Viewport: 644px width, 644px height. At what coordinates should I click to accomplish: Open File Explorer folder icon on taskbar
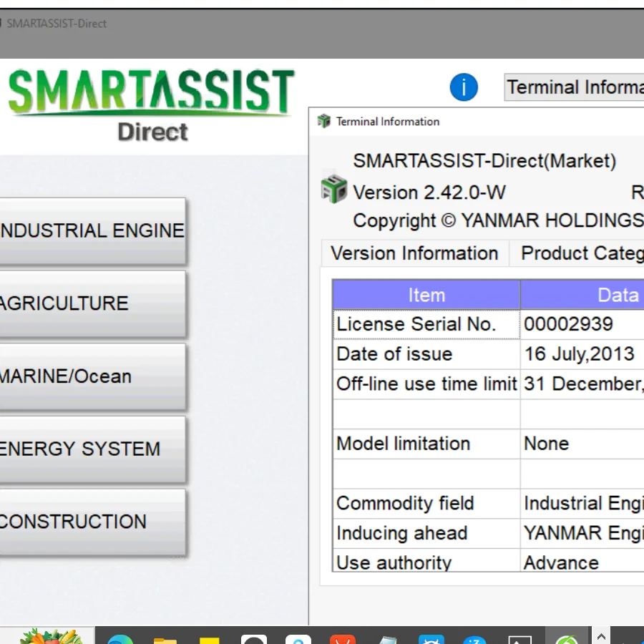point(165,640)
